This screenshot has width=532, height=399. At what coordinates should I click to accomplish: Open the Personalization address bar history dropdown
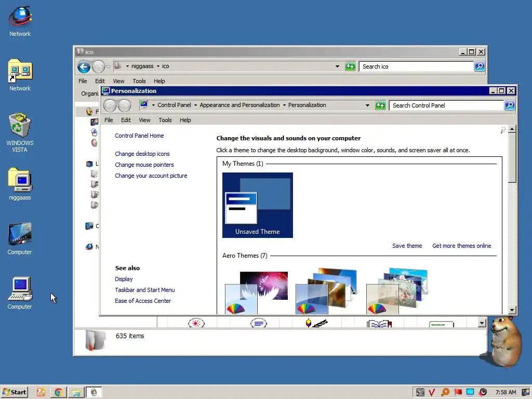[367, 105]
